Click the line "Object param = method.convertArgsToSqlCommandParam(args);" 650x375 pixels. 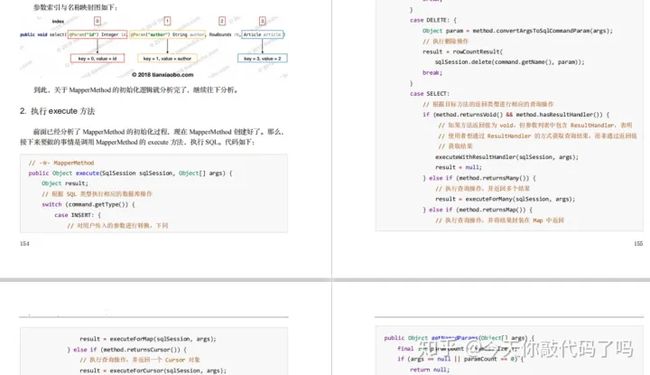pyautogui.click(x=517, y=31)
